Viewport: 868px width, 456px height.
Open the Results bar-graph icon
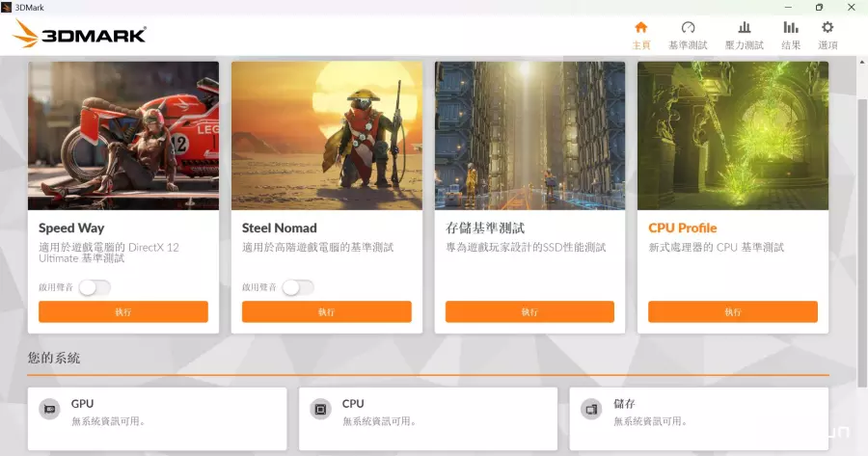(791, 28)
